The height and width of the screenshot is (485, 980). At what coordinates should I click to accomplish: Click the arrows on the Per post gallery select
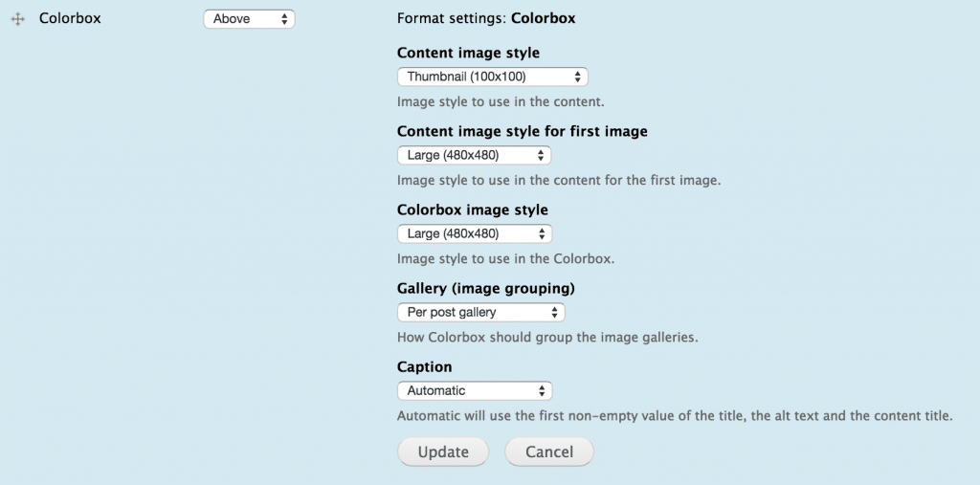coord(554,312)
